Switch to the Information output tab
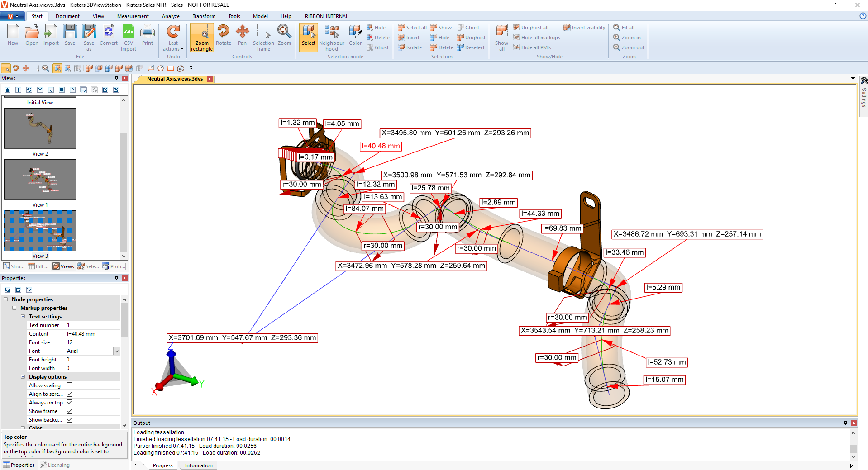 tap(198, 465)
